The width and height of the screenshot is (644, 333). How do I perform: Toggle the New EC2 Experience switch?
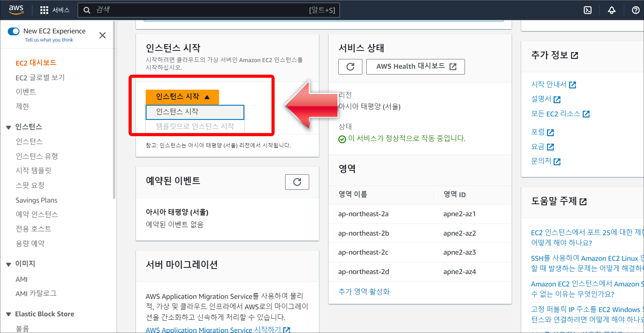tap(14, 31)
